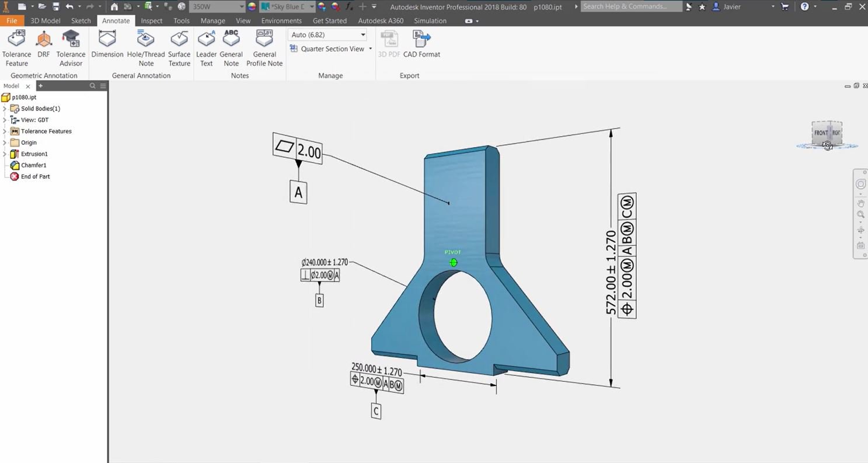868x463 pixels.
Task: Click the 3D PDF export icon
Action: (x=389, y=40)
